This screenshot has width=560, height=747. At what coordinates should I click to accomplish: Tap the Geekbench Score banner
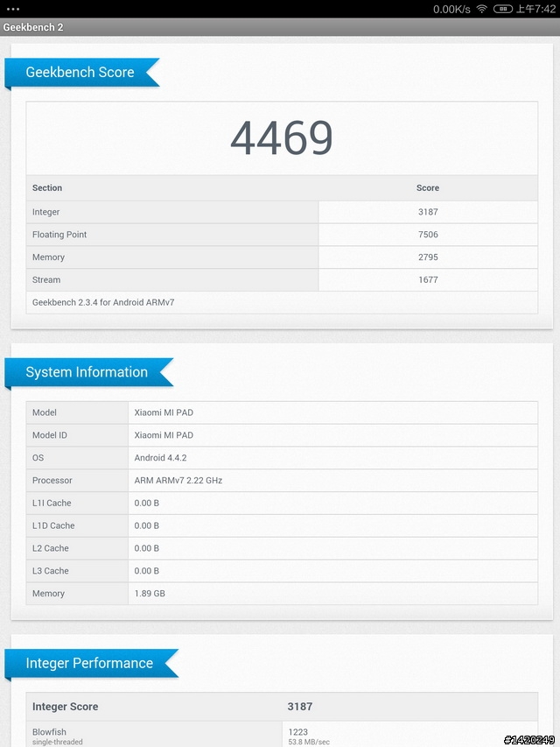(82, 73)
